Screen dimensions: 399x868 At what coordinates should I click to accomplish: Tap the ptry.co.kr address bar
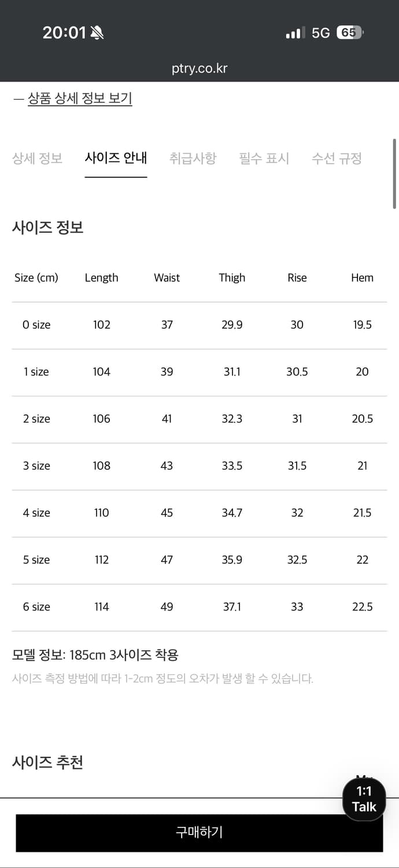[x=199, y=68]
